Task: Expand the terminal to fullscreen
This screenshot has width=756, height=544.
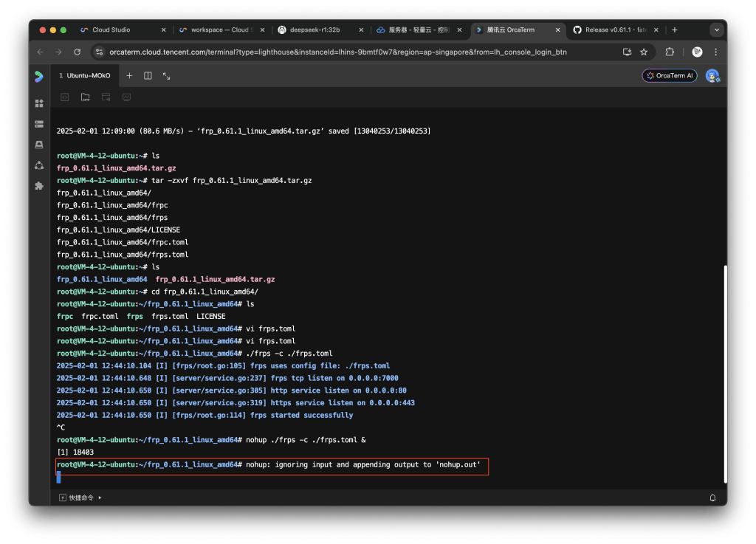Action: tap(166, 75)
